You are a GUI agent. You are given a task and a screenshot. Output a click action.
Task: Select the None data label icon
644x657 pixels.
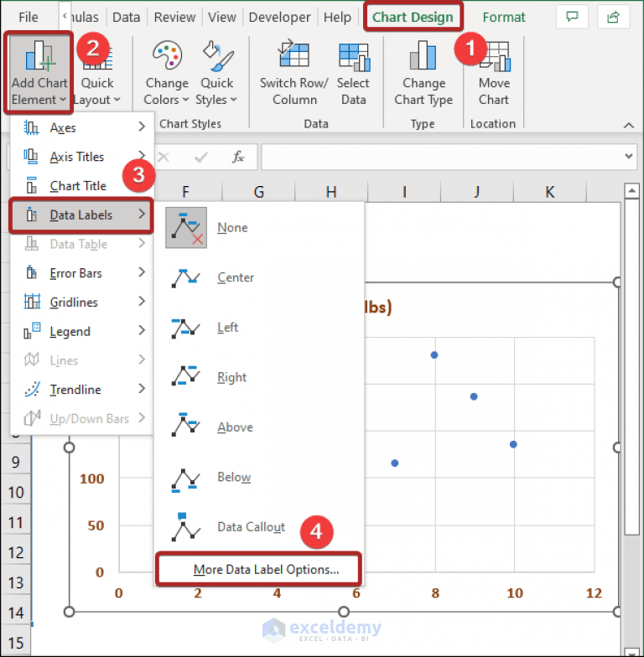(x=186, y=228)
